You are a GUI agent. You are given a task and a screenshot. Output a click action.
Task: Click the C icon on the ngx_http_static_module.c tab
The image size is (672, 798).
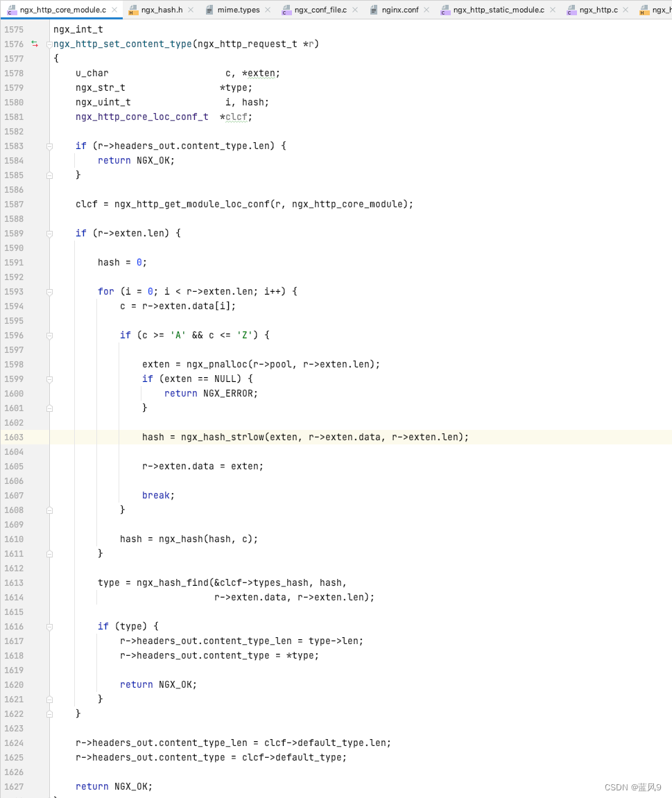pyautogui.click(x=445, y=10)
